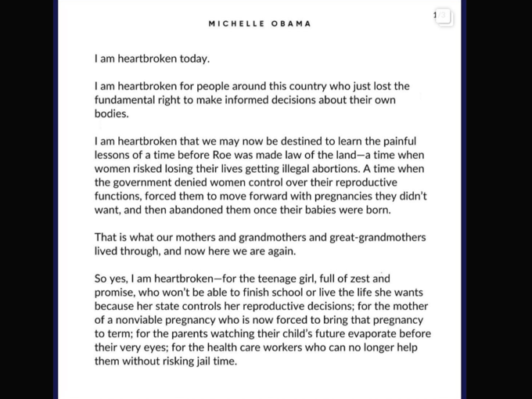Click the left navy blue border of the image
The width and height of the screenshot is (532, 399).
pyautogui.click(x=56, y=199)
